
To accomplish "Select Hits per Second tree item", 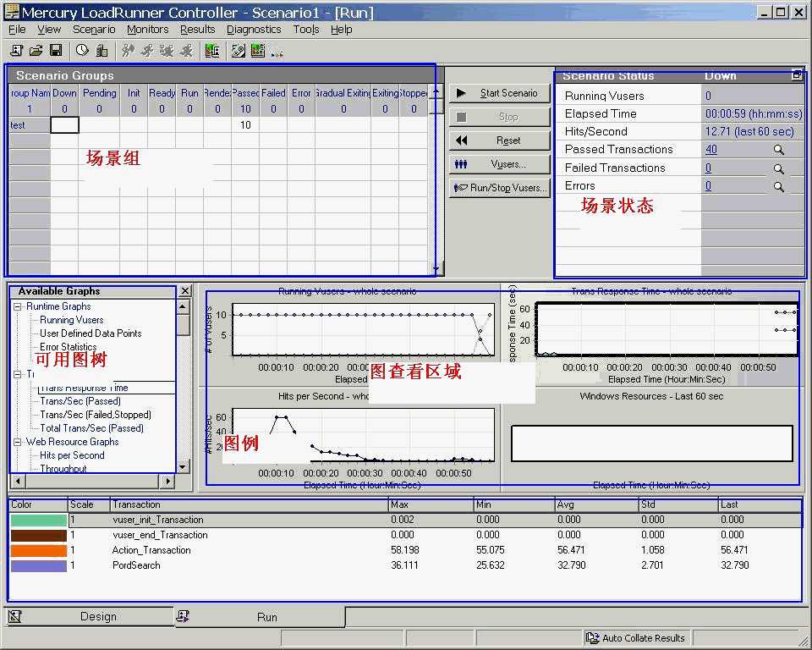I will tap(72, 455).
